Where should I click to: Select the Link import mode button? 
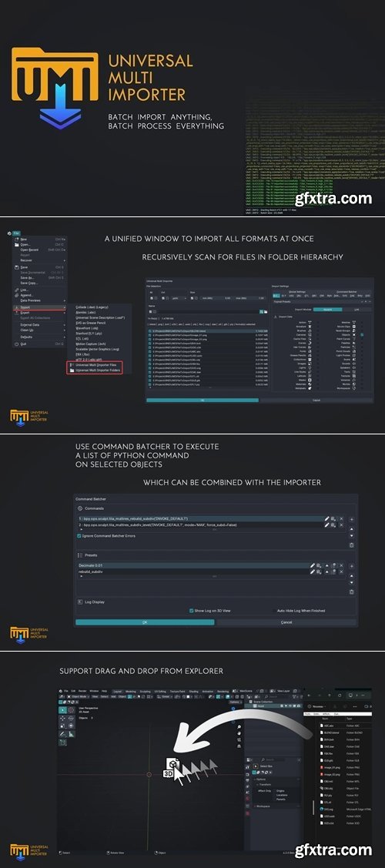357,310
